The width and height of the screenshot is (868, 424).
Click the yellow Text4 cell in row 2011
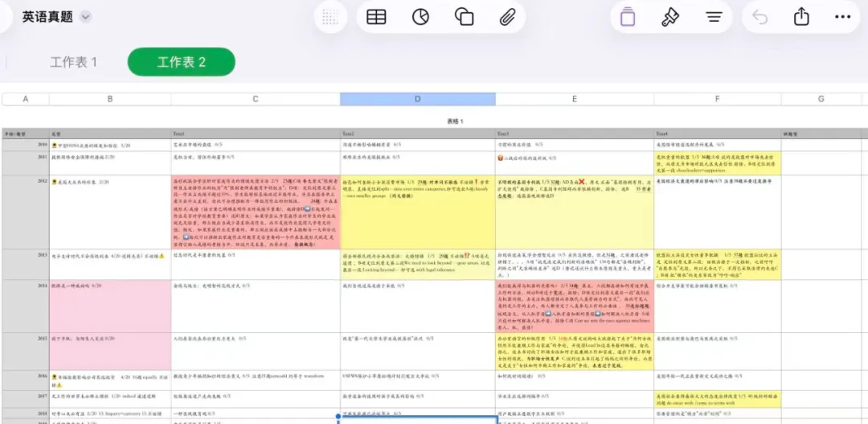tap(718, 163)
